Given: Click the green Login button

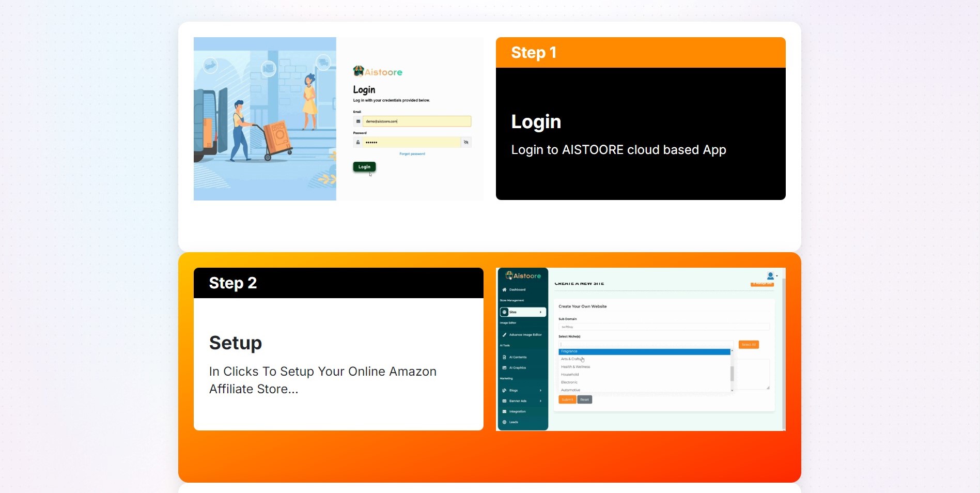Looking at the screenshot, I should tap(364, 167).
